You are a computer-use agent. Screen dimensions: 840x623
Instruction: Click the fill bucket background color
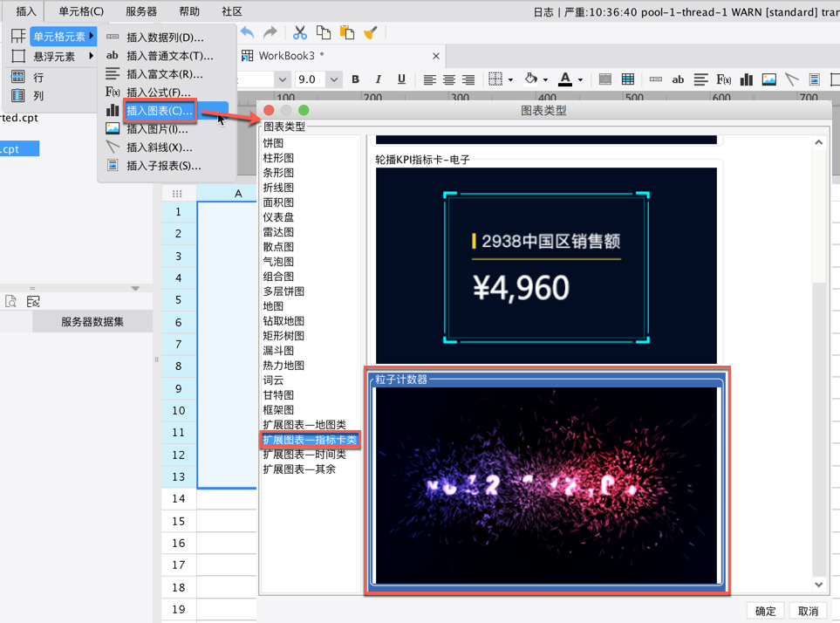pyautogui.click(x=531, y=79)
